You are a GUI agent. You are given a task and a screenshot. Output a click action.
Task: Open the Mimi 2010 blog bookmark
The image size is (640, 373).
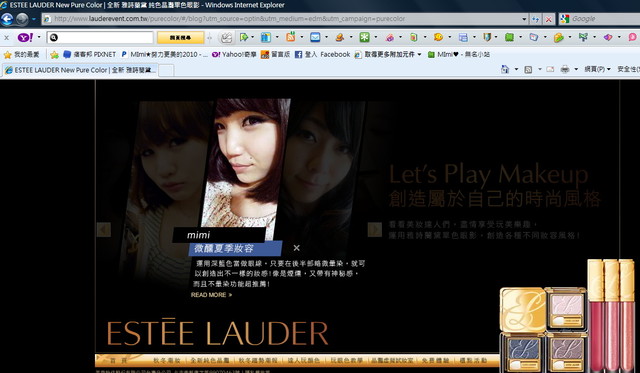tap(164, 54)
